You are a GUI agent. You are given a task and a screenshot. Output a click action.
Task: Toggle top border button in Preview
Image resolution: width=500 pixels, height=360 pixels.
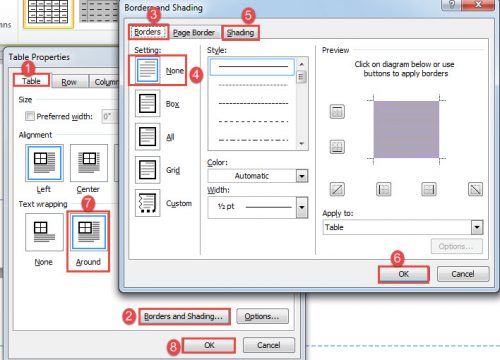[337, 112]
